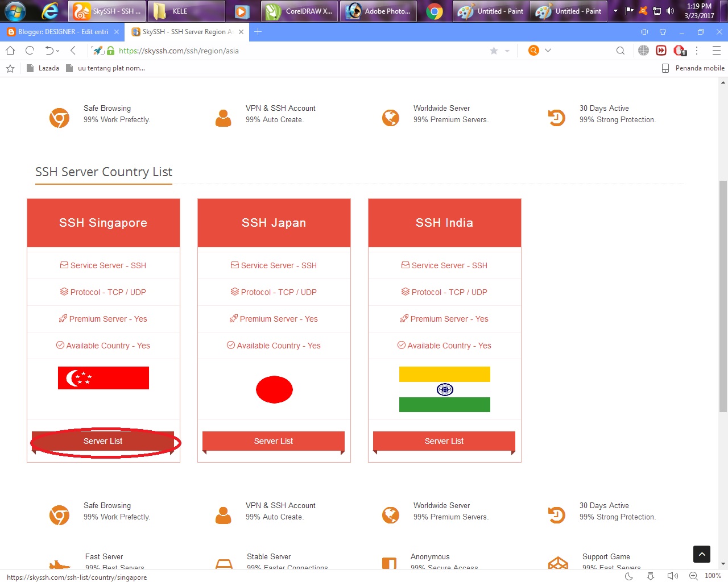Open the orange search engine icon
Screen dimensions: 728x582
click(x=533, y=51)
